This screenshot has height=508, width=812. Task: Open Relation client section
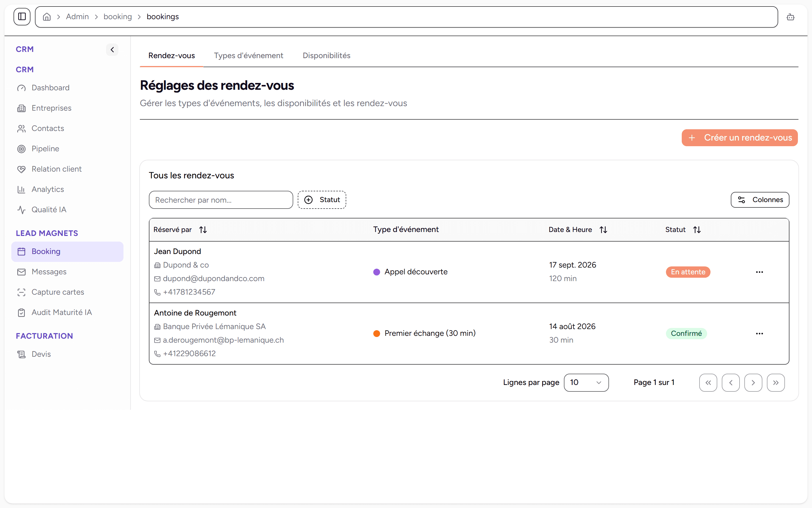coord(67,169)
